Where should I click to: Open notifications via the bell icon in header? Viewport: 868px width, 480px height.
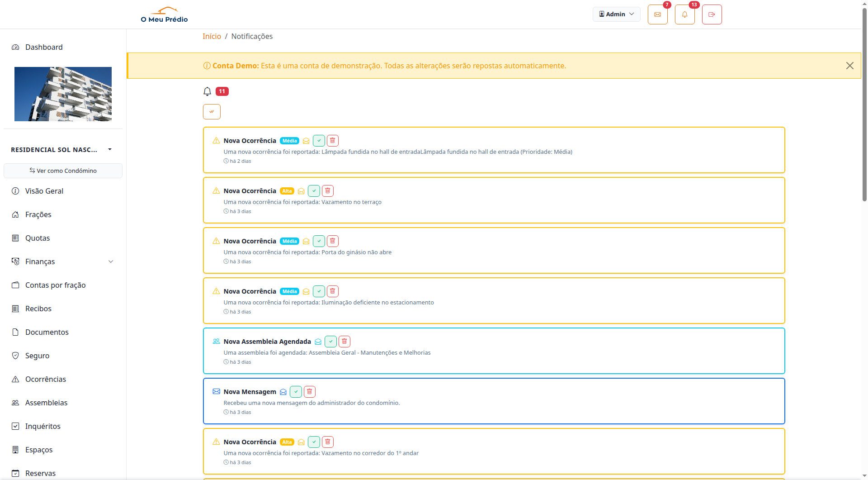(684, 14)
